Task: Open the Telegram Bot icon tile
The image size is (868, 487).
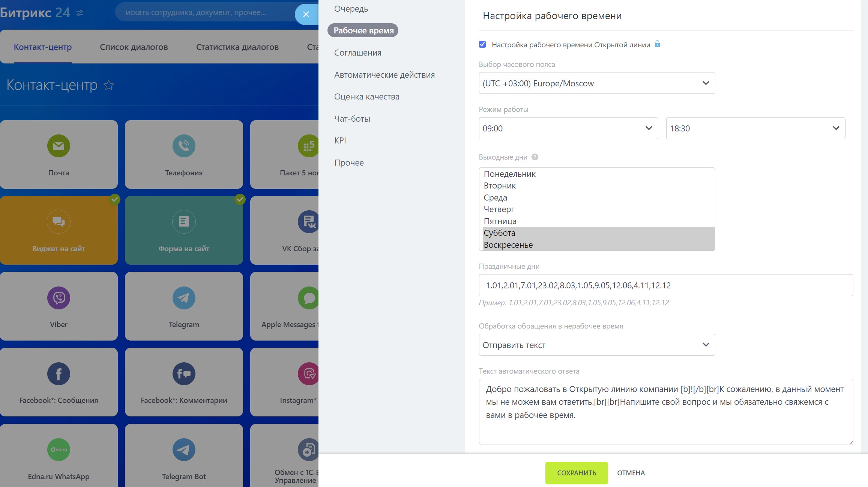Action: (184, 449)
